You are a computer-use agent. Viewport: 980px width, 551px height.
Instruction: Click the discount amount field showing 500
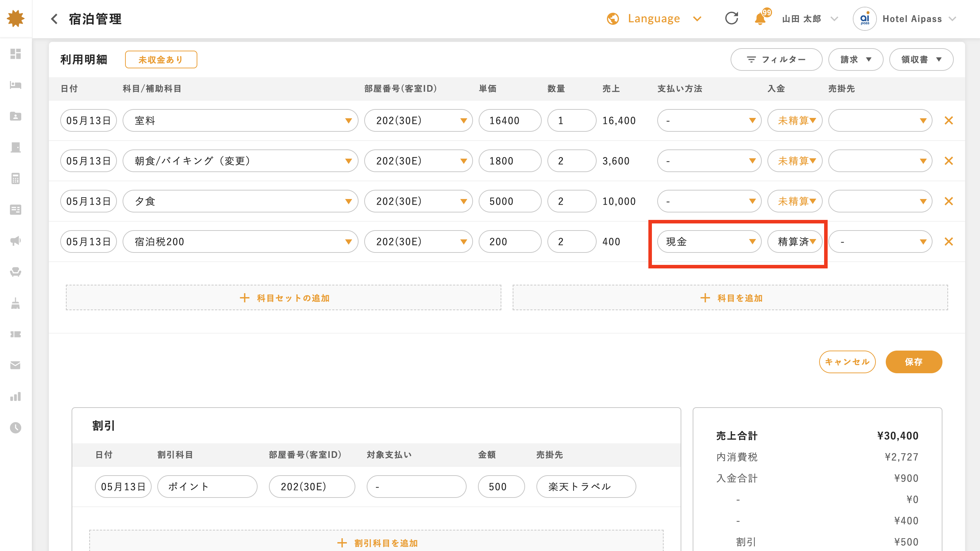click(x=501, y=487)
